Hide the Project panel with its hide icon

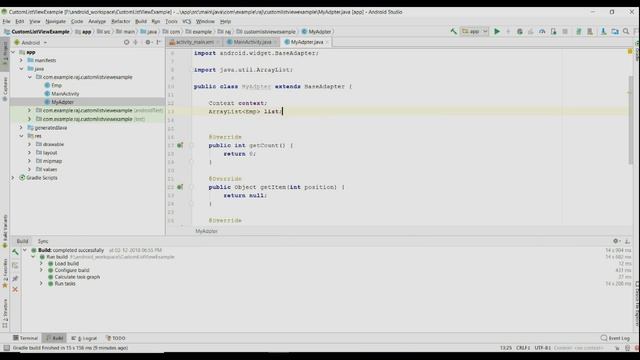159,42
